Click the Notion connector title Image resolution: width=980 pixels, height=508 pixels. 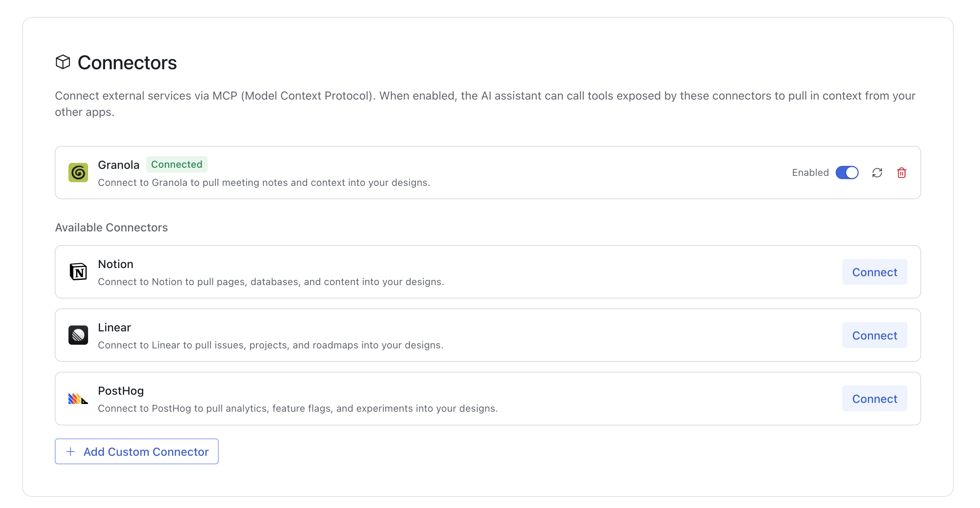tap(115, 264)
